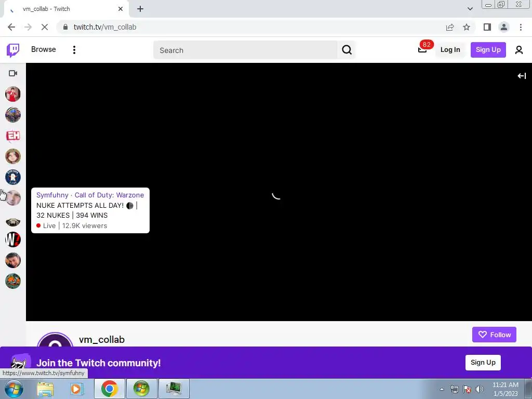The width and height of the screenshot is (532, 399).
Task: Follow vm_collab with the Follow button
Action: pos(494,335)
